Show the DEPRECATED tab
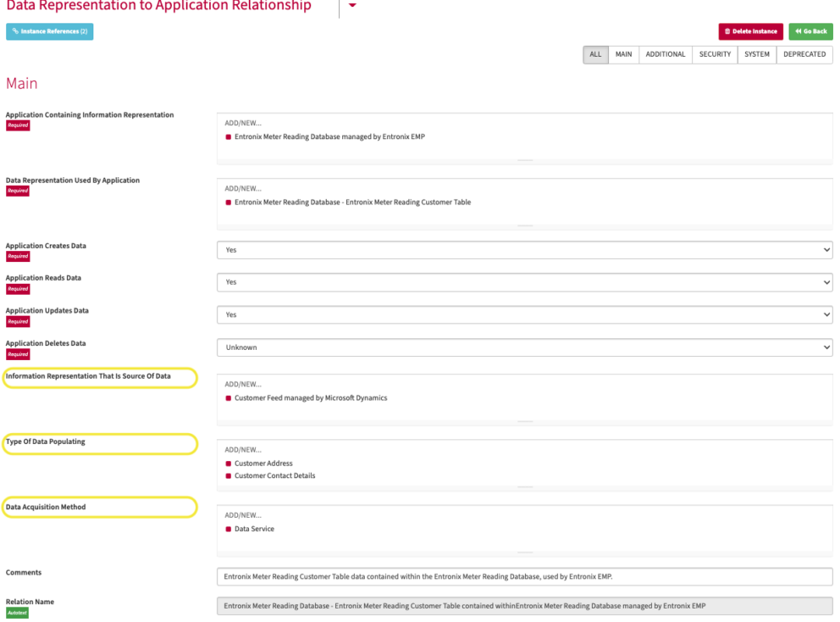840x622 pixels. point(804,54)
